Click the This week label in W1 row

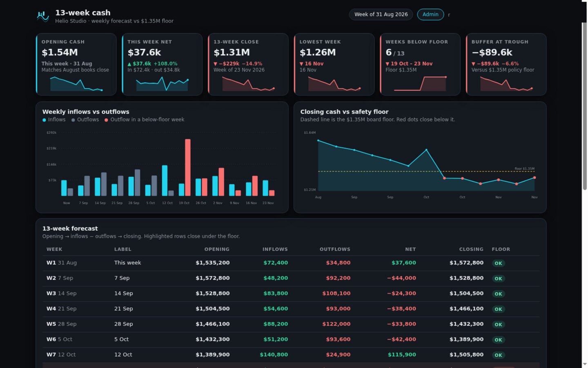[127, 263]
